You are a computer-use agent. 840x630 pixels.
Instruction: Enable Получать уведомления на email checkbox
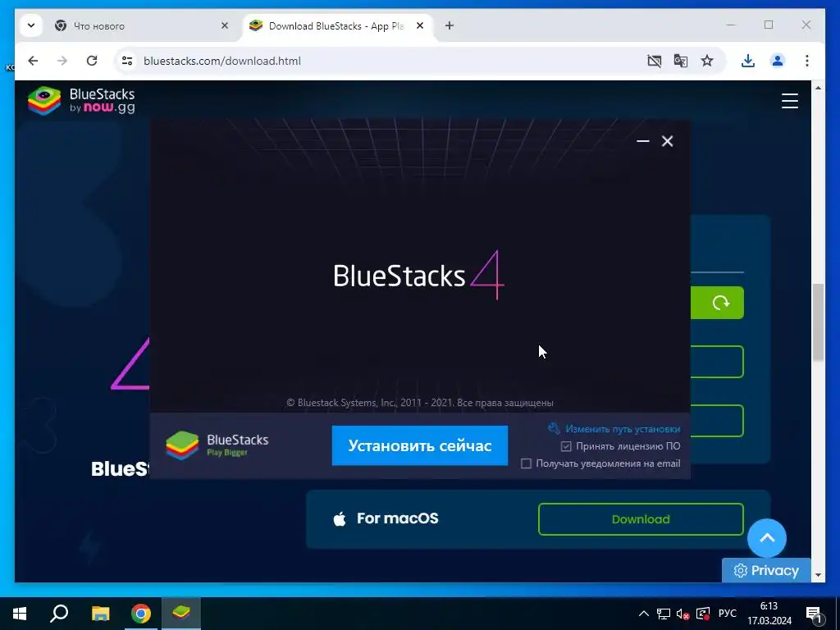(526, 463)
